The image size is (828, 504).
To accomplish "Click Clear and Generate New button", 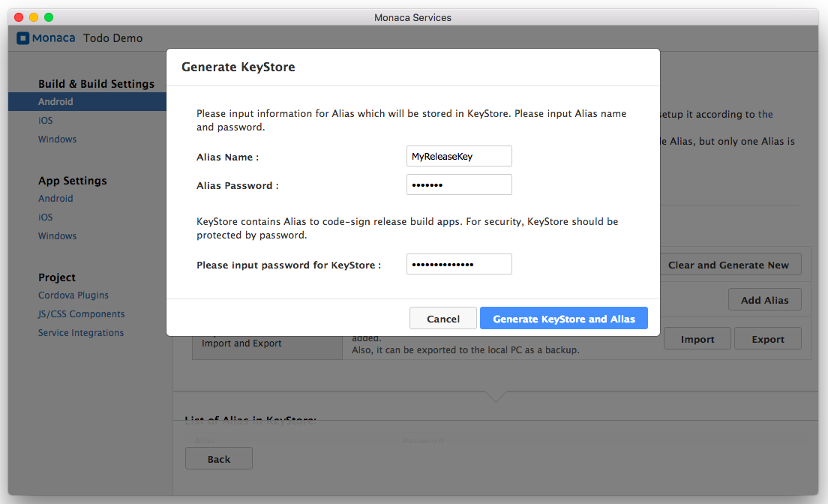I will [728, 265].
